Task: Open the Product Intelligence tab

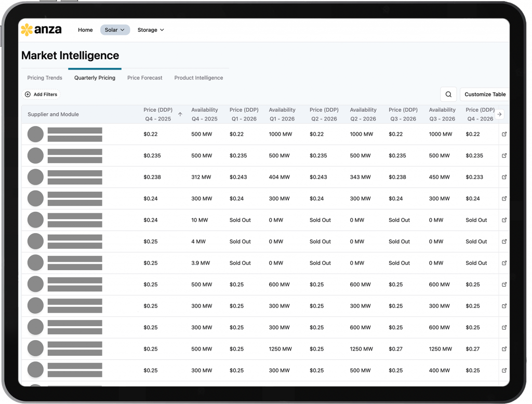Action: [198, 78]
